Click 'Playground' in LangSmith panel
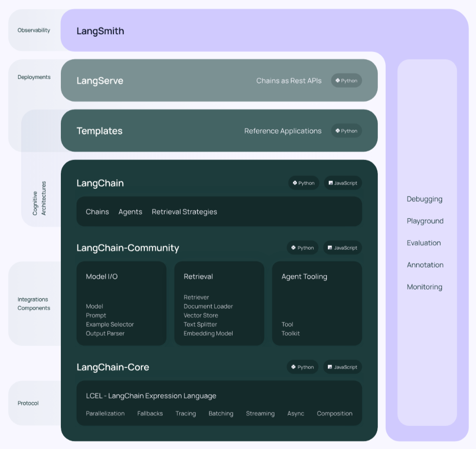 pos(425,221)
